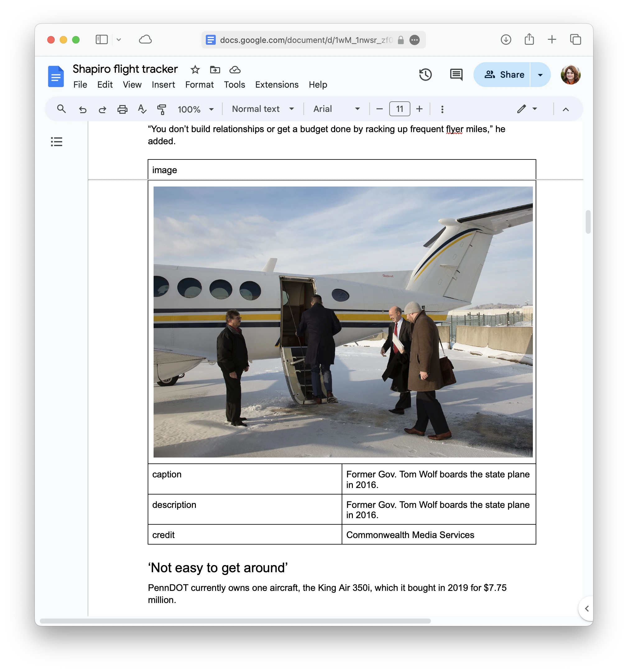This screenshot has height=672, width=628.
Task: Open the comments panel icon
Action: 456,75
